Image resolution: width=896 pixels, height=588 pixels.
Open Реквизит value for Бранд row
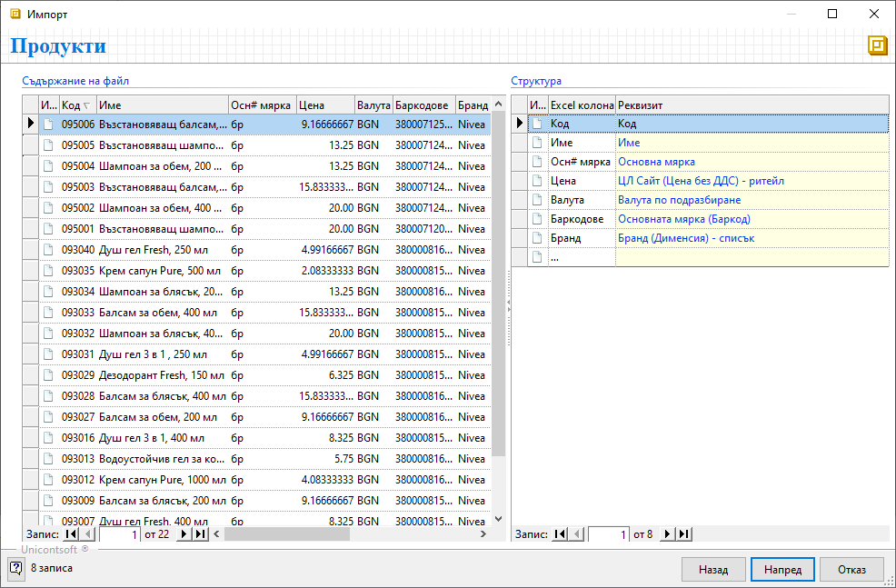tap(685, 238)
